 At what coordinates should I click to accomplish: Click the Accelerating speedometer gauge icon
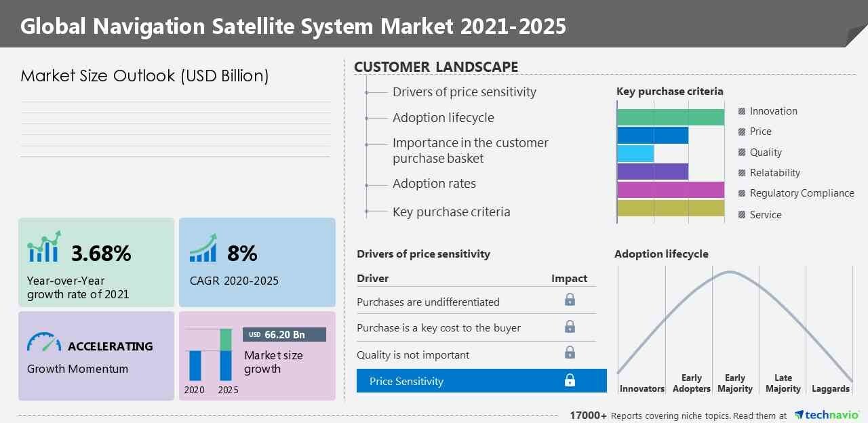click(x=43, y=342)
